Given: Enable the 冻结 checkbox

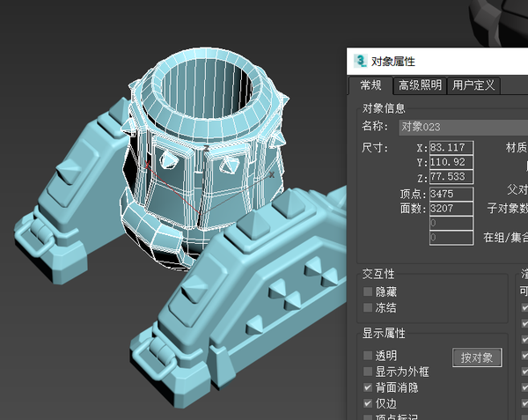Looking at the screenshot, I should click(368, 307).
